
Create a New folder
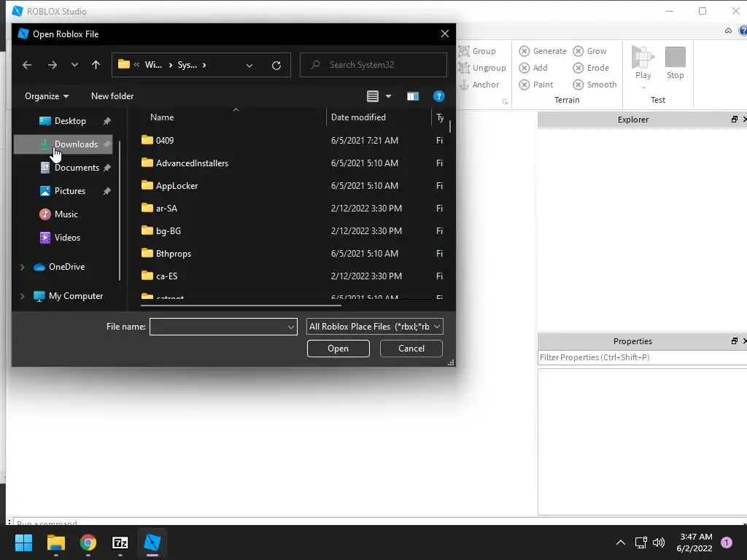pos(112,96)
